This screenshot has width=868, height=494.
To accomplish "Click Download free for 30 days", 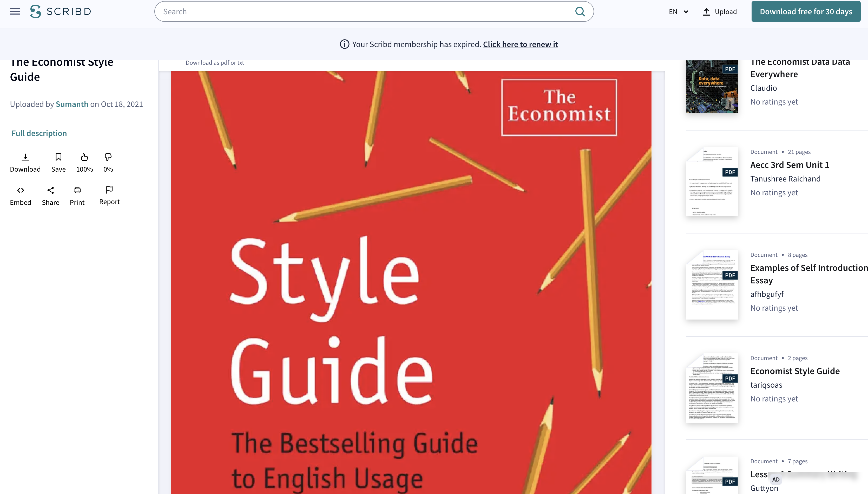I will pos(806,11).
